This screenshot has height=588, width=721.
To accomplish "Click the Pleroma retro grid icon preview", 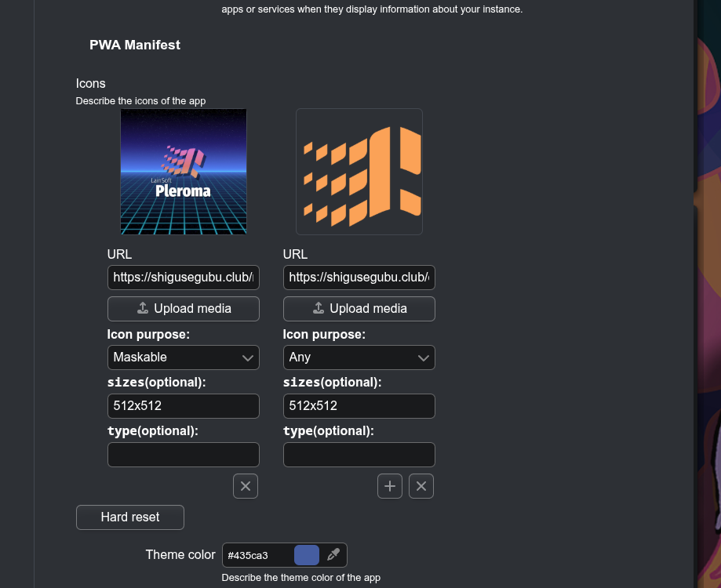I will [184, 172].
